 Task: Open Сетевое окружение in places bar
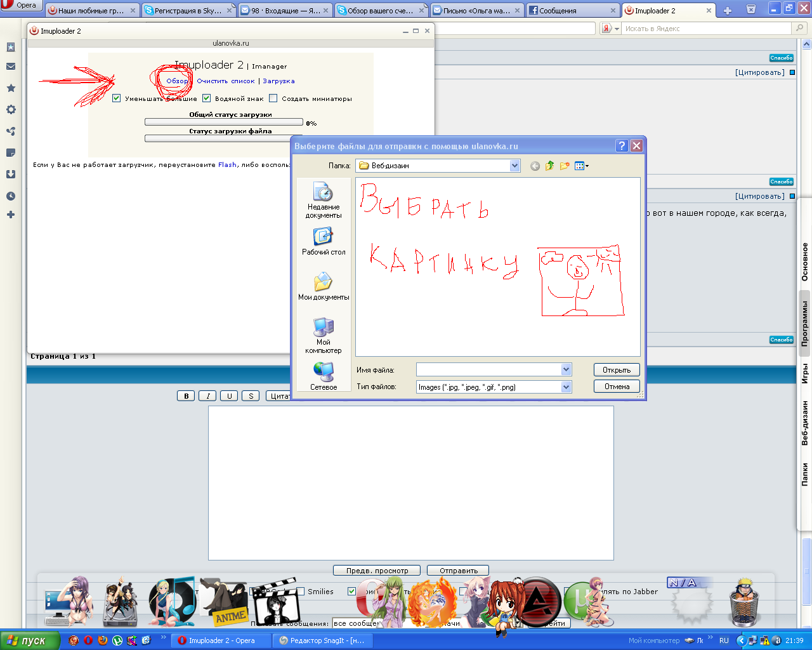click(324, 376)
